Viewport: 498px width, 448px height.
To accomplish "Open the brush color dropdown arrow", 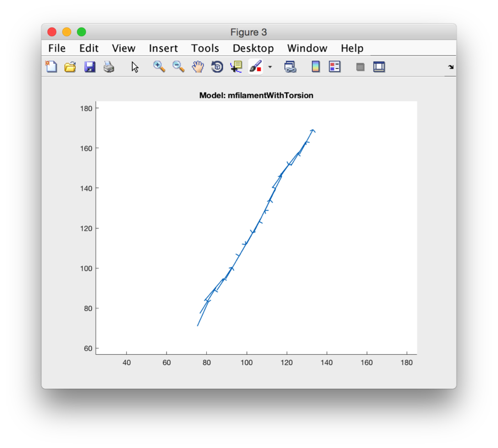I will click(x=270, y=66).
